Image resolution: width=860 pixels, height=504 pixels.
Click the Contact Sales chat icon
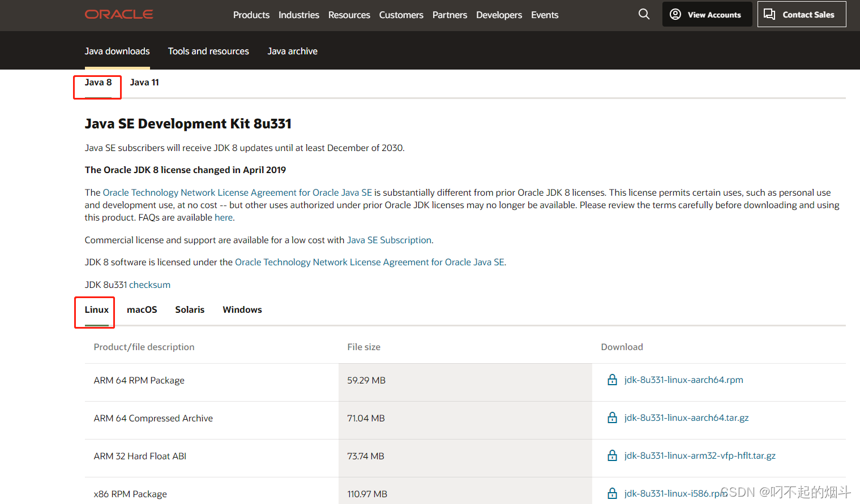pos(769,14)
